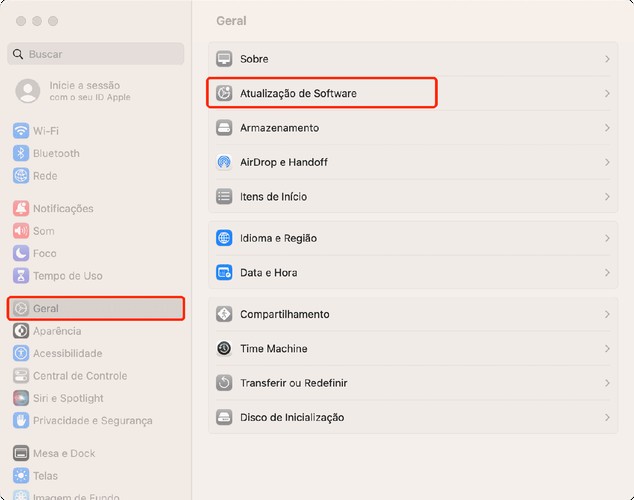This screenshot has width=634, height=500.
Task: Click the Data e Hora calendar icon
Action: pyautogui.click(x=224, y=272)
